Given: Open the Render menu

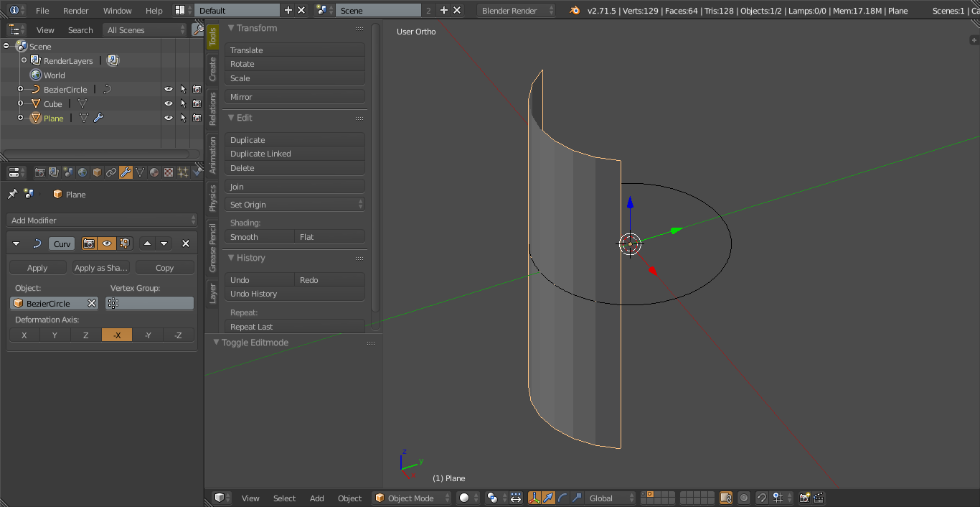Looking at the screenshot, I should [76, 11].
